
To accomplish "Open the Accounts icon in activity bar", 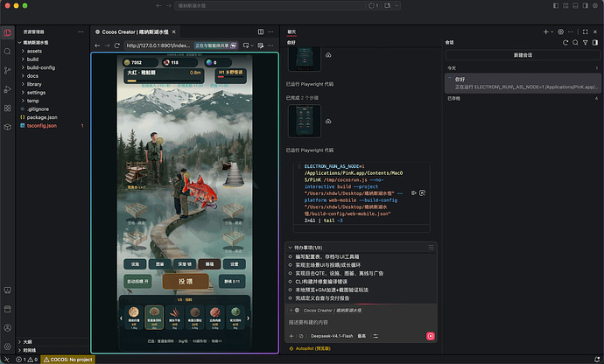I will pyautogui.click(x=7, y=328).
